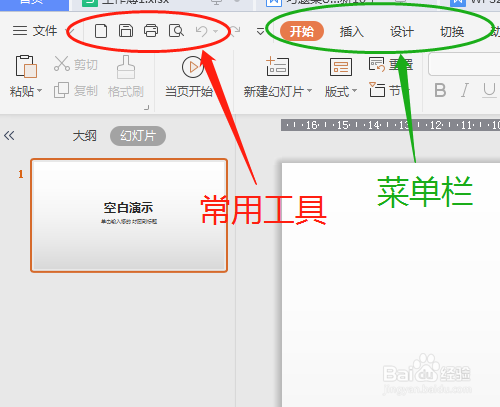Switch to the 开始 ribbon tab
This screenshot has width=500, height=407.
302,32
